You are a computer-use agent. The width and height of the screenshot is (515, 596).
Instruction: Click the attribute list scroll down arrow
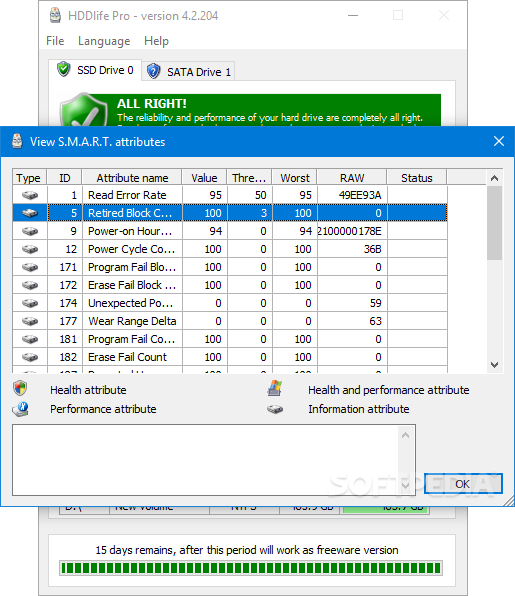click(x=494, y=365)
